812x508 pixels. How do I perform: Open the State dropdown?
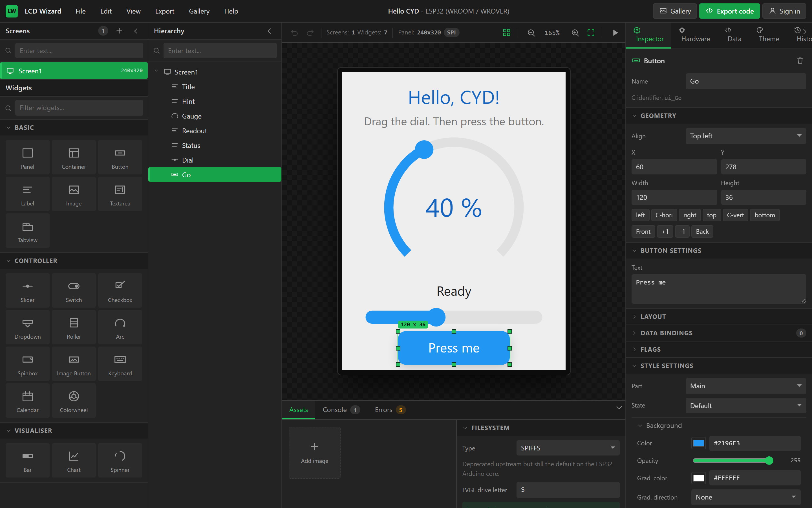[745, 406]
